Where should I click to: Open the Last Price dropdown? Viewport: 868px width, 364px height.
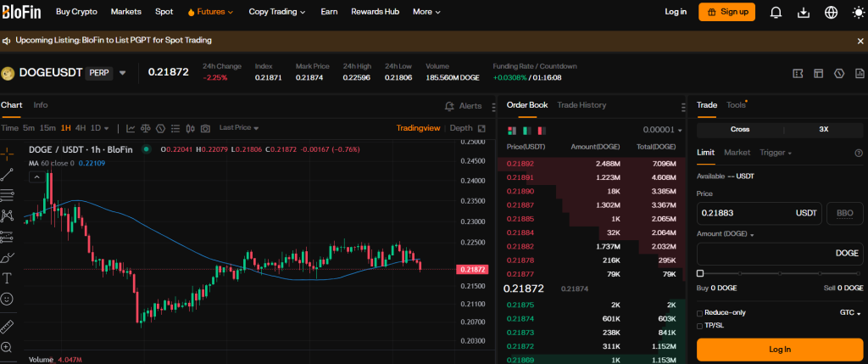[239, 127]
